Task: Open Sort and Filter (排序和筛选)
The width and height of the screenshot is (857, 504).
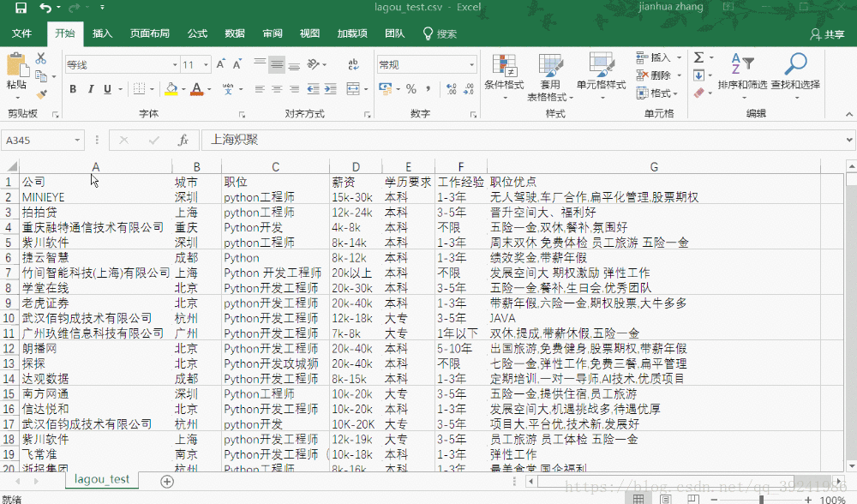Action: tap(742, 77)
